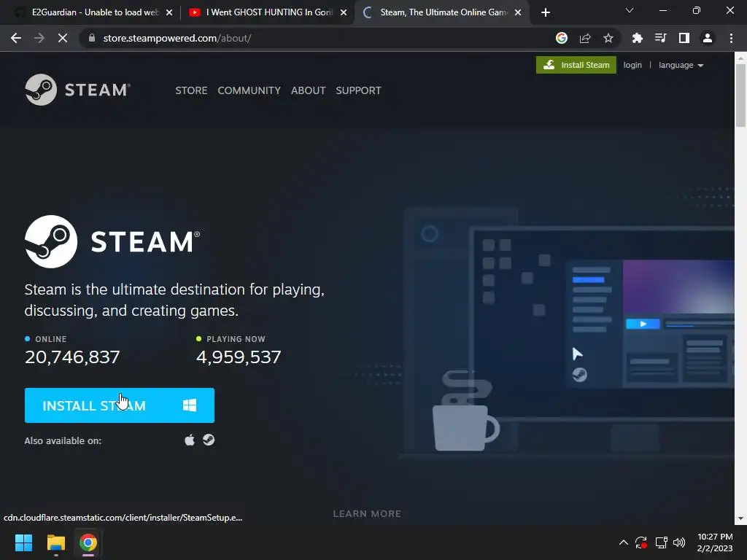Switch to the Ghost Hunting YouTube tab
Screen dimensions: 747x560
pyautogui.click(x=267, y=12)
